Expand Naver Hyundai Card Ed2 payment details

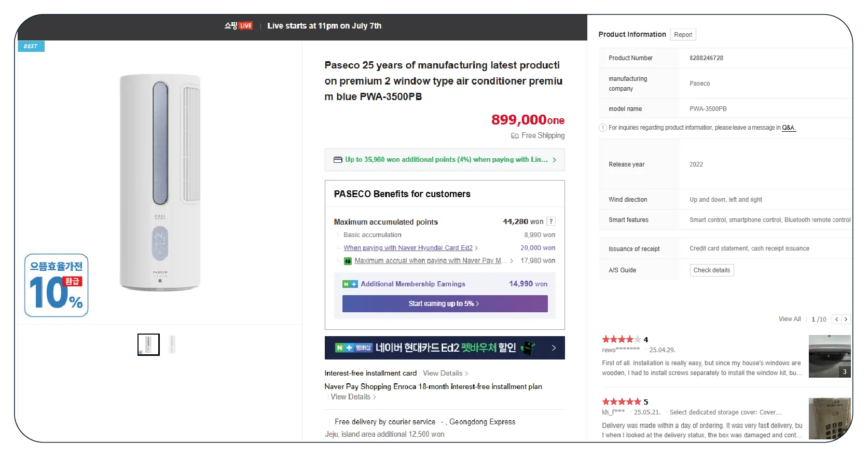click(x=410, y=248)
